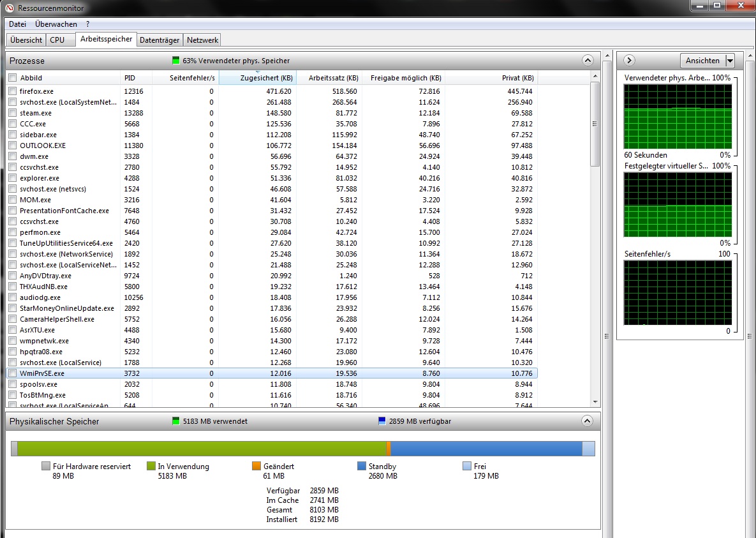Select the THXAudNB.exe row

coord(272,287)
